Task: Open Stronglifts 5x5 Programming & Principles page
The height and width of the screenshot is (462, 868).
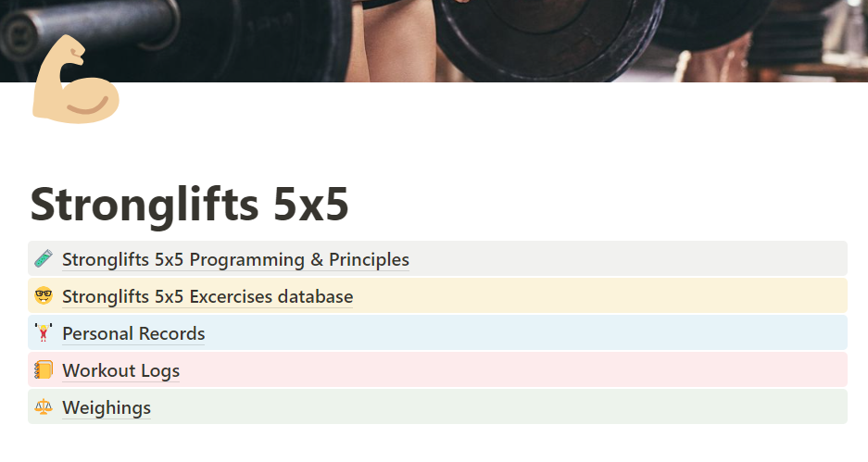Action: point(235,259)
